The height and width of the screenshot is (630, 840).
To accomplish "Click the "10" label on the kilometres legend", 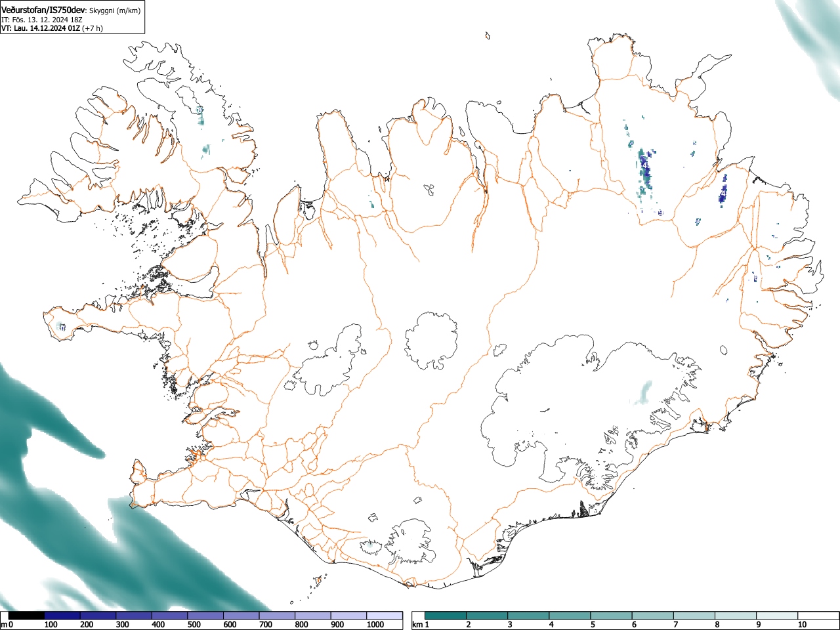I will (802, 625).
